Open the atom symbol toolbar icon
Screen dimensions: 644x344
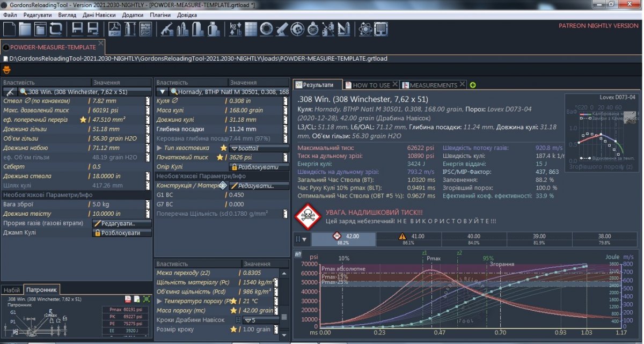click(365, 28)
